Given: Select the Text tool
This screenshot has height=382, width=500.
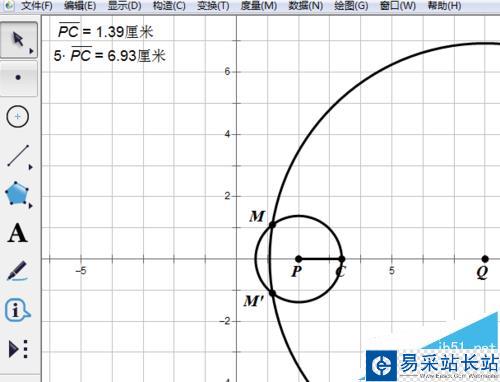Looking at the screenshot, I should point(17,233).
